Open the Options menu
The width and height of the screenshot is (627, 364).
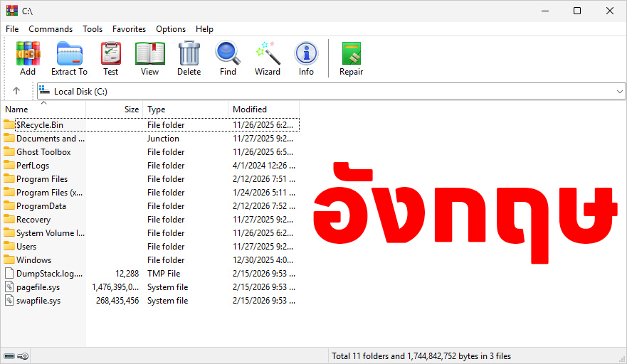pyautogui.click(x=171, y=29)
